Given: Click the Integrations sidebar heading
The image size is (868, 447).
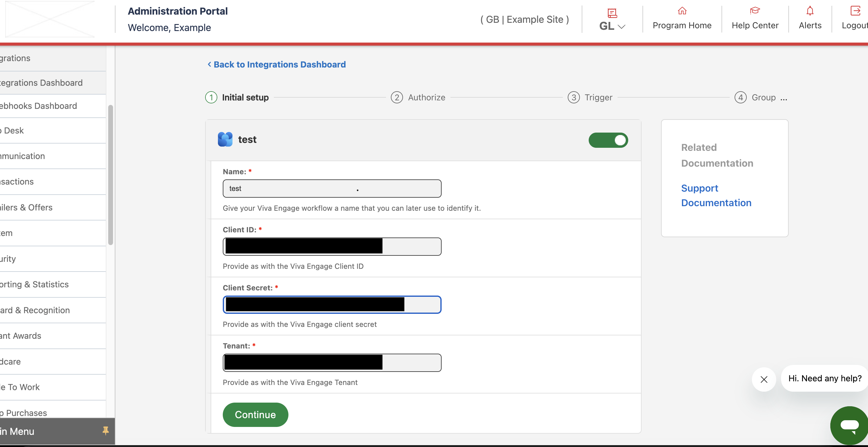Looking at the screenshot, I should [x=53, y=58].
